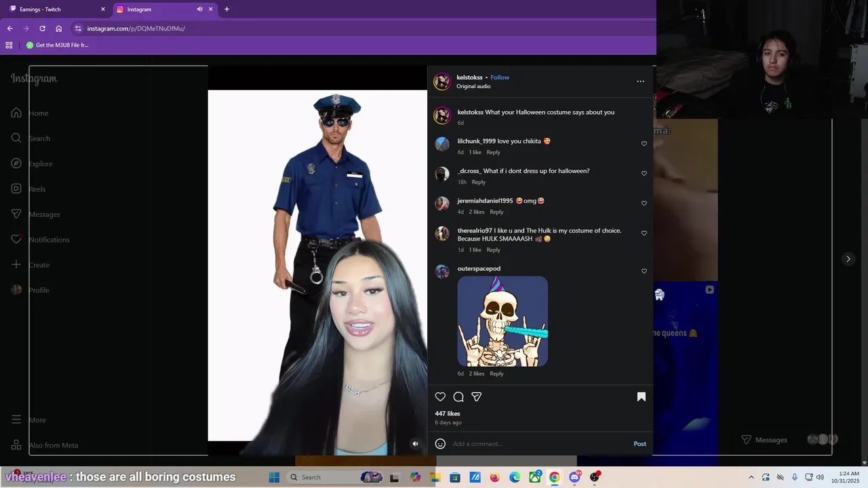The width and height of the screenshot is (868, 488).
Task: Like _dr.ross_'s comment
Action: pyautogui.click(x=644, y=174)
